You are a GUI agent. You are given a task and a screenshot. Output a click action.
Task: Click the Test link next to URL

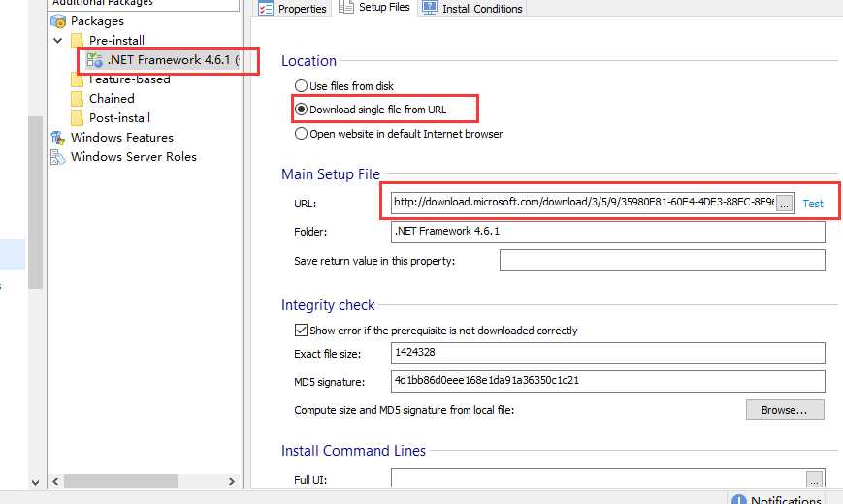813,204
